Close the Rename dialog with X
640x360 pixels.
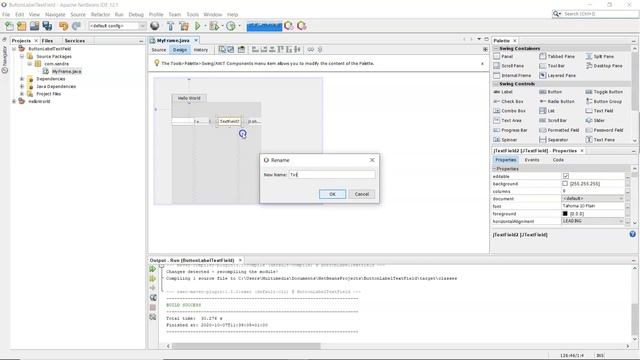(372, 160)
